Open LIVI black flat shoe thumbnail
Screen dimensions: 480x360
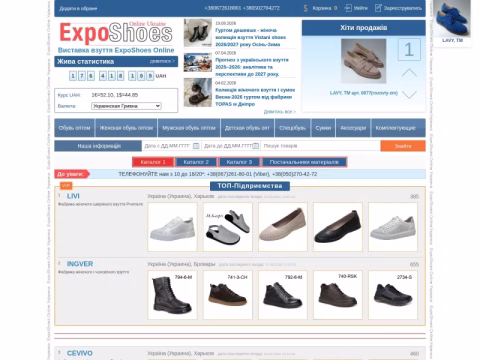338,227
